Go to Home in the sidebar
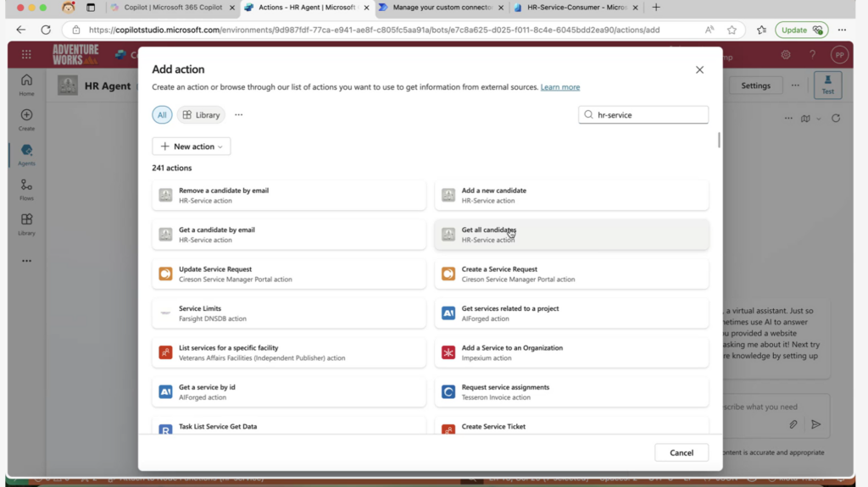Viewport: 868px width, 487px height. pyautogui.click(x=26, y=85)
